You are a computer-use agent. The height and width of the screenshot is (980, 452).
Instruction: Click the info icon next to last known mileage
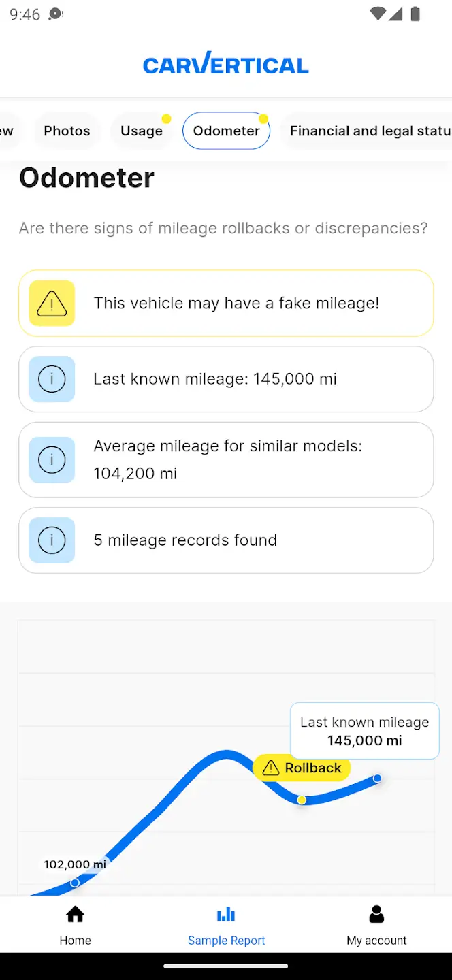click(51, 379)
